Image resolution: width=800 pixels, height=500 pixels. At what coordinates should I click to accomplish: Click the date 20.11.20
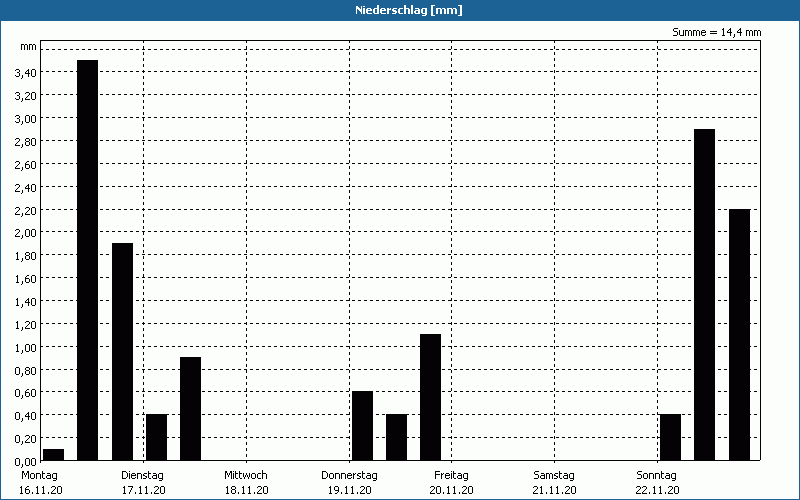point(452,490)
